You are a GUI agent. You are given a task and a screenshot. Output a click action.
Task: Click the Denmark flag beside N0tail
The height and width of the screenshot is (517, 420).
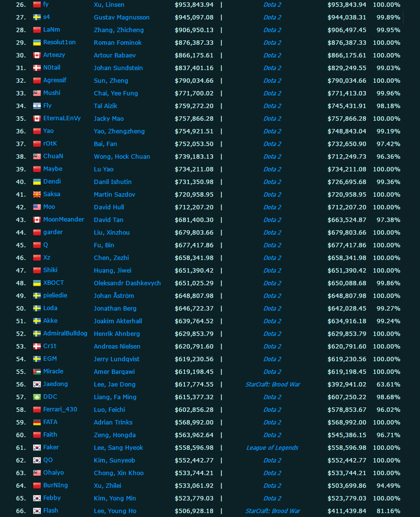(x=37, y=68)
